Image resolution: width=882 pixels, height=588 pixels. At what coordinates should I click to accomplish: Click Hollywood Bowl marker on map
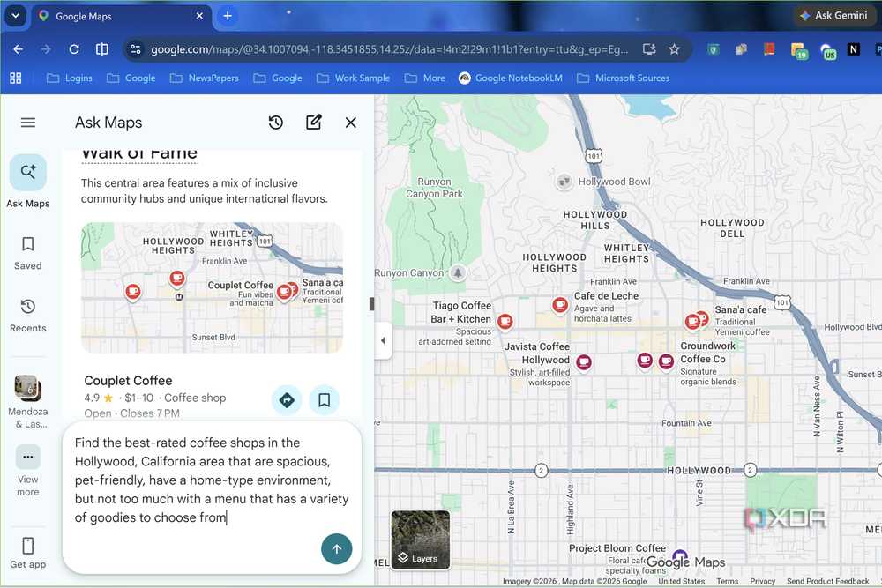tap(564, 182)
